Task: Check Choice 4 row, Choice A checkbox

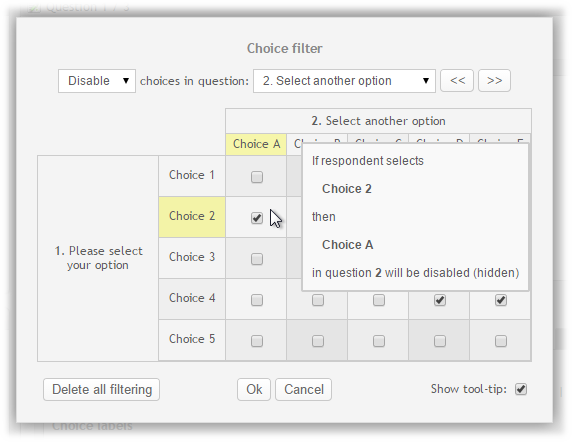Action: click(257, 300)
